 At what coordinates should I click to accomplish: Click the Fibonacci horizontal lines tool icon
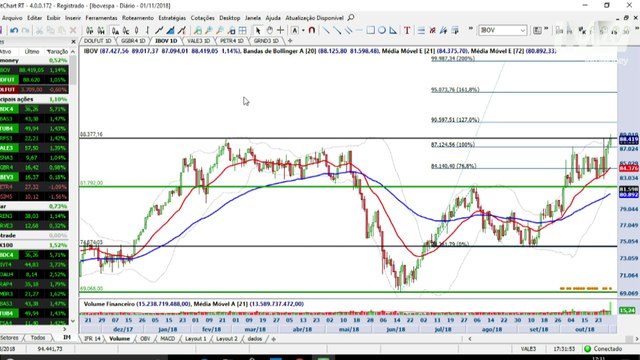pyautogui.click(x=421, y=31)
